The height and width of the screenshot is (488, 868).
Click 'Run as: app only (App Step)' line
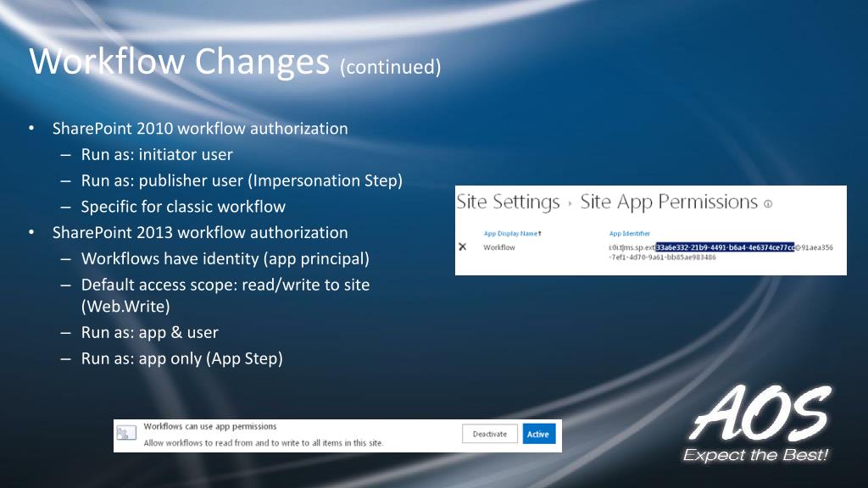(182, 358)
